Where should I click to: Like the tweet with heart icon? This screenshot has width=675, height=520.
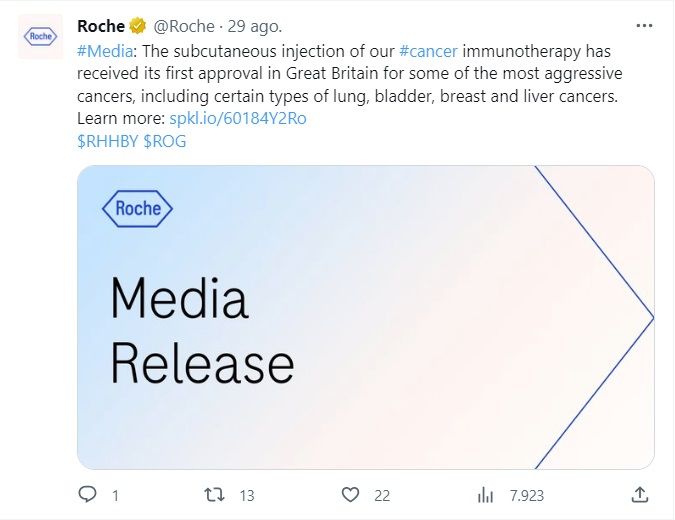tap(350, 495)
